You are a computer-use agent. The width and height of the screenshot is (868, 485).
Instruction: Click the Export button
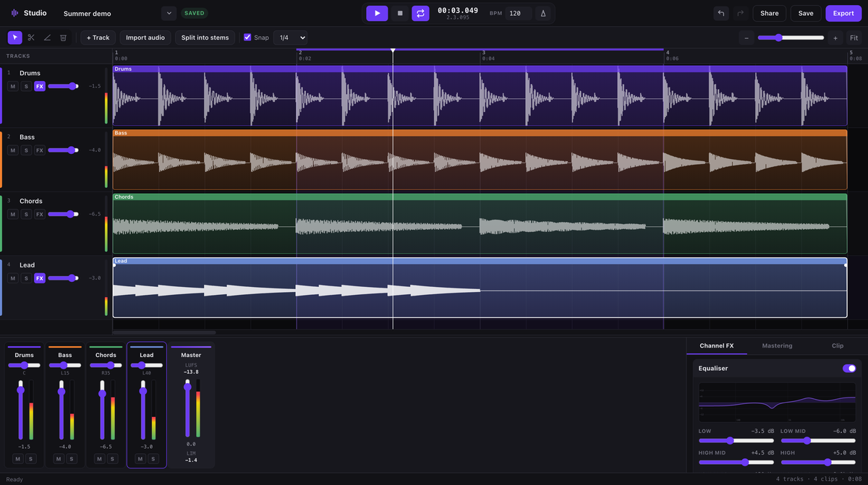[x=843, y=13]
